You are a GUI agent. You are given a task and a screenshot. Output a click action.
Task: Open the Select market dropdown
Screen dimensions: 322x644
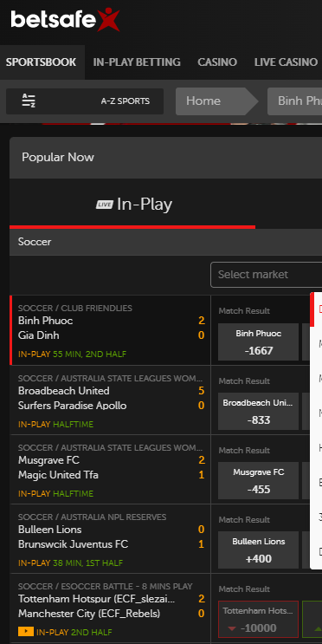pos(266,275)
